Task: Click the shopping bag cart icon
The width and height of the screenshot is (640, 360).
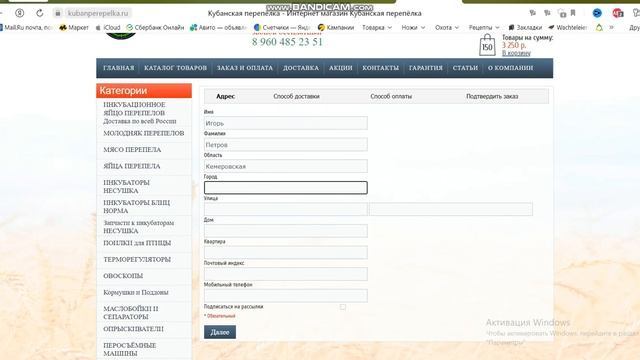Action: [487, 45]
